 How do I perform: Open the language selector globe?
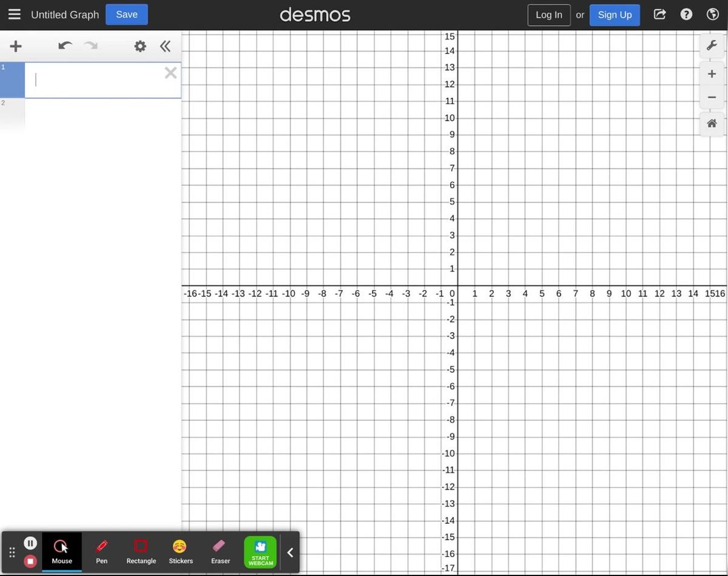coord(713,14)
